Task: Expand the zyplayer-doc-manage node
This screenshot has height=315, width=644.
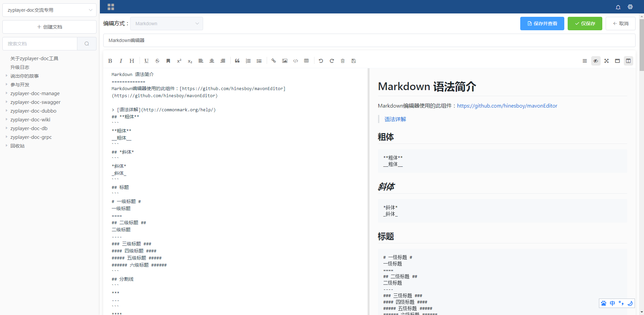Action: pos(6,93)
